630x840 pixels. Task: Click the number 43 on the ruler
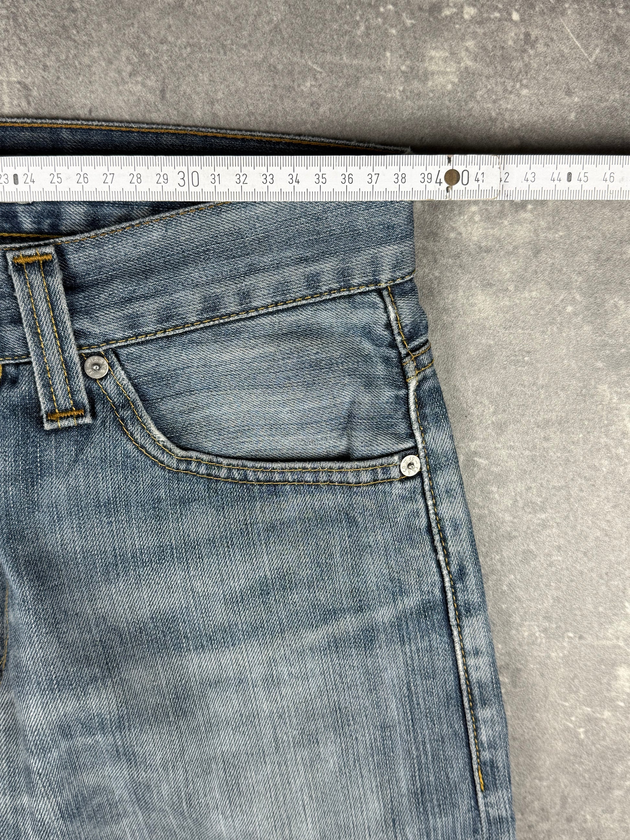(x=529, y=178)
